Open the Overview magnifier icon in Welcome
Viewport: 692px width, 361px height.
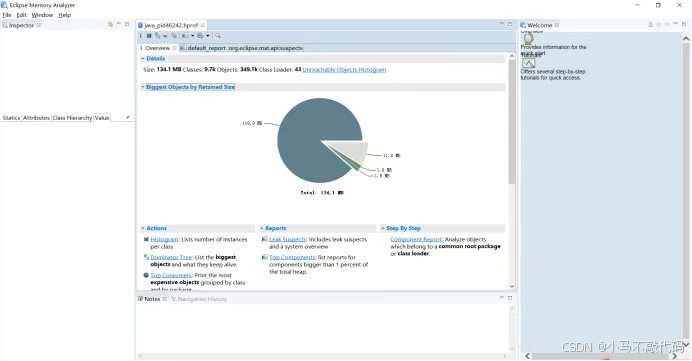click(x=528, y=39)
